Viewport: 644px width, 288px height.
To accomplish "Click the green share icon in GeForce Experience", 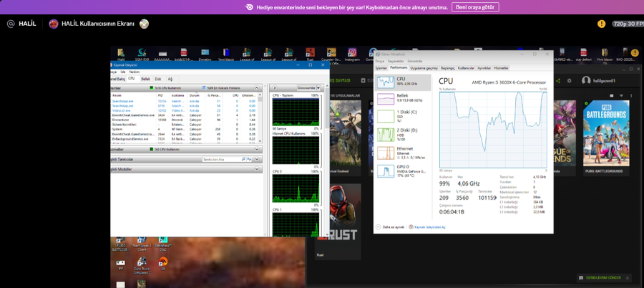I will coord(557,81).
